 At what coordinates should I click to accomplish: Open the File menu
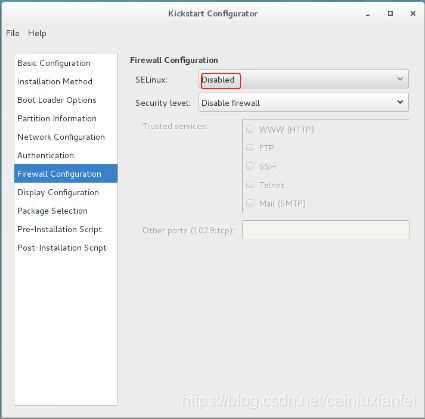click(x=12, y=33)
